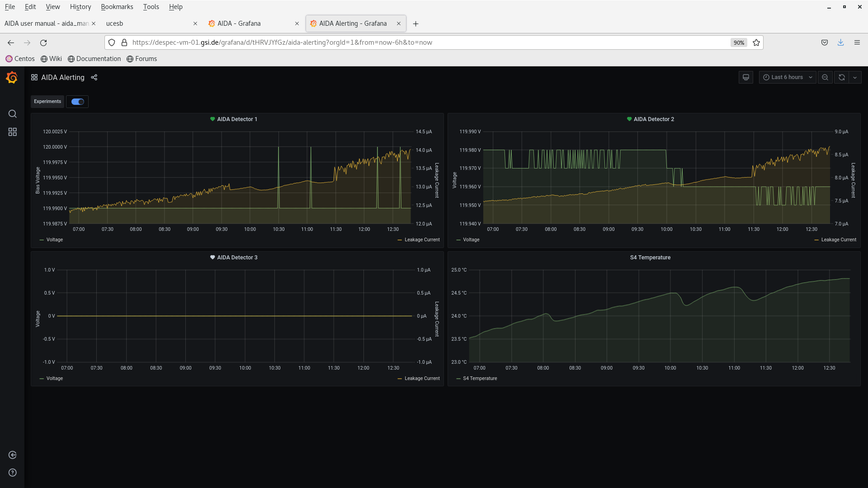Reset the 90% page zoom indicator

739,42
